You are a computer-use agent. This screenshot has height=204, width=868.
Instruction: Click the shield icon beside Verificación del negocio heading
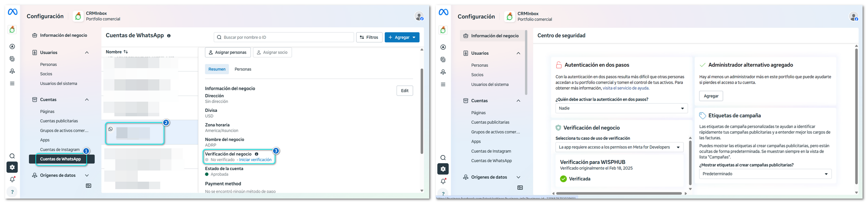(558, 128)
